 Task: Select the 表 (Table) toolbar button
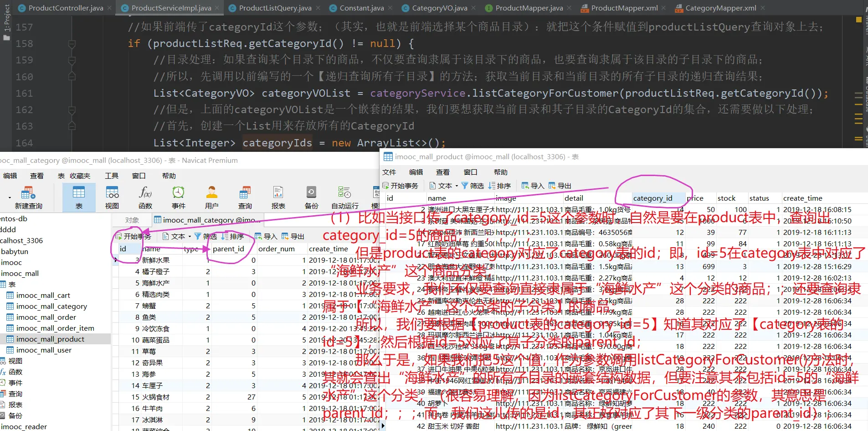[x=79, y=197]
